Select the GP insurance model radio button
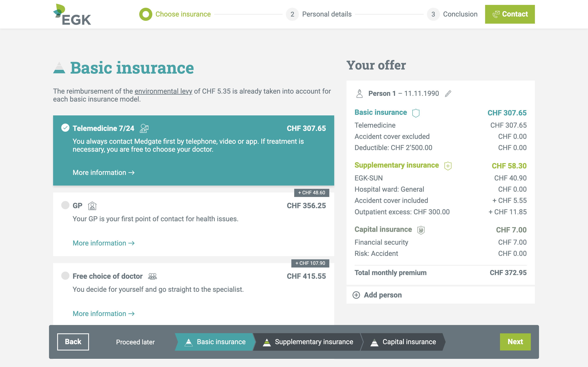Viewport: 588px width, 367px height. (65, 205)
